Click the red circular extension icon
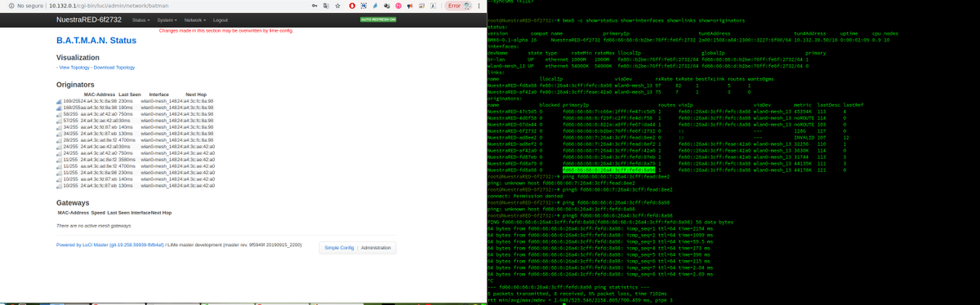 [x=352, y=6]
